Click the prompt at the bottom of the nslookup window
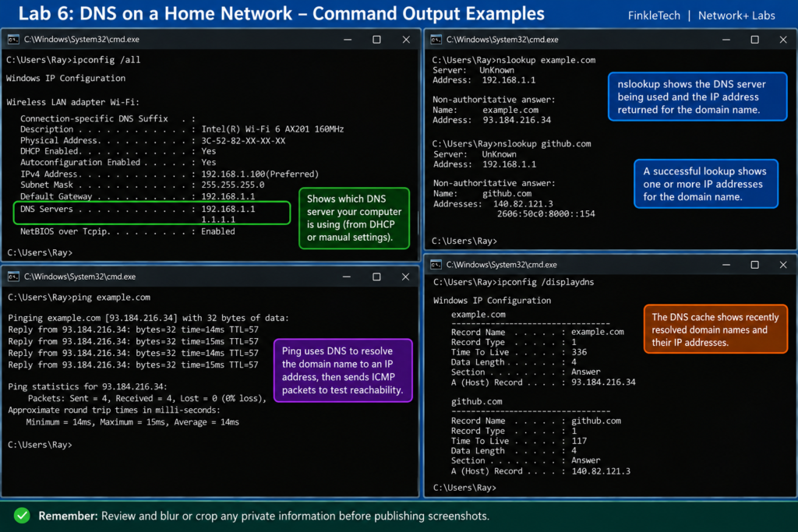The width and height of the screenshot is (798, 532). pos(464,241)
